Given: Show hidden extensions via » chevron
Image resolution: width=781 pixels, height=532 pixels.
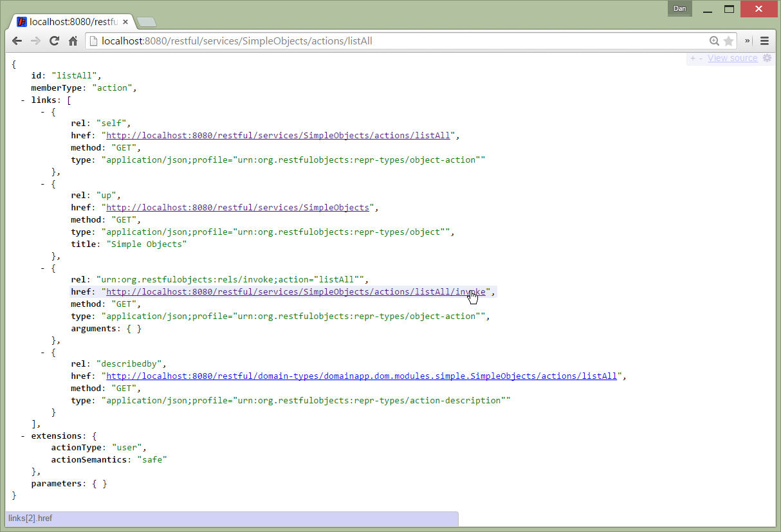Looking at the screenshot, I should pyautogui.click(x=748, y=41).
